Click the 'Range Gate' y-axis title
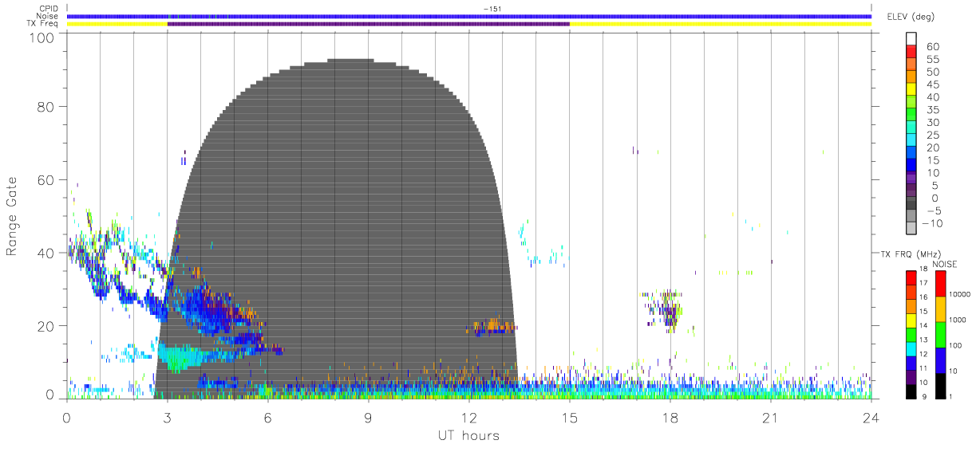This screenshot has height=452, width=980. pos(13,216)
